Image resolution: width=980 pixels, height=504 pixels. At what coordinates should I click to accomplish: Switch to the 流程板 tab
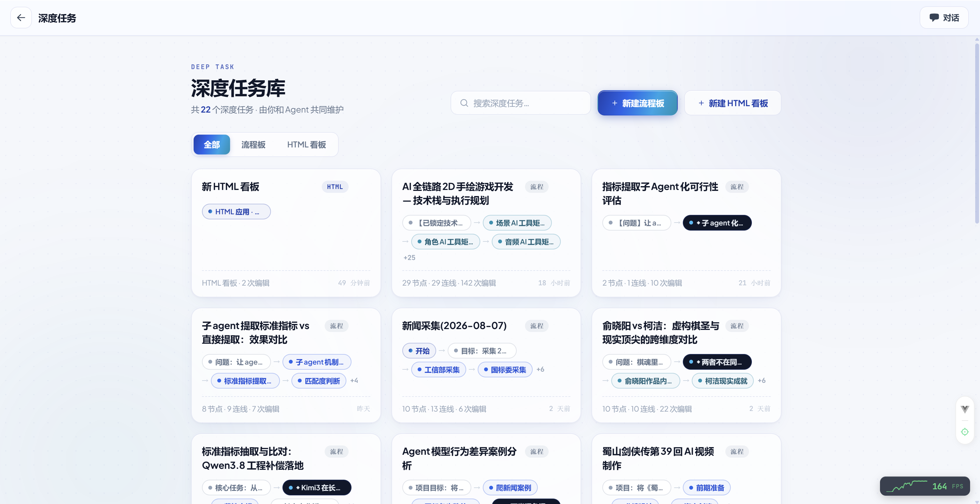tap(253, 145)
